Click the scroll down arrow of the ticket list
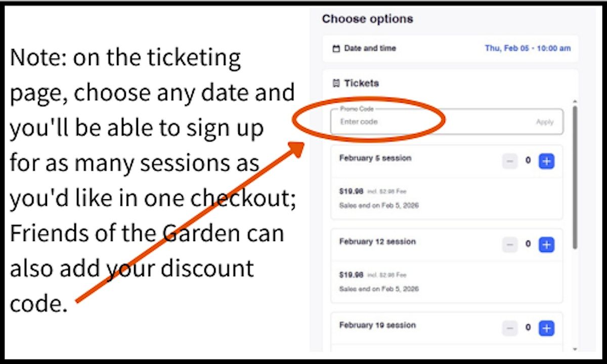 (x=575, y=349)
